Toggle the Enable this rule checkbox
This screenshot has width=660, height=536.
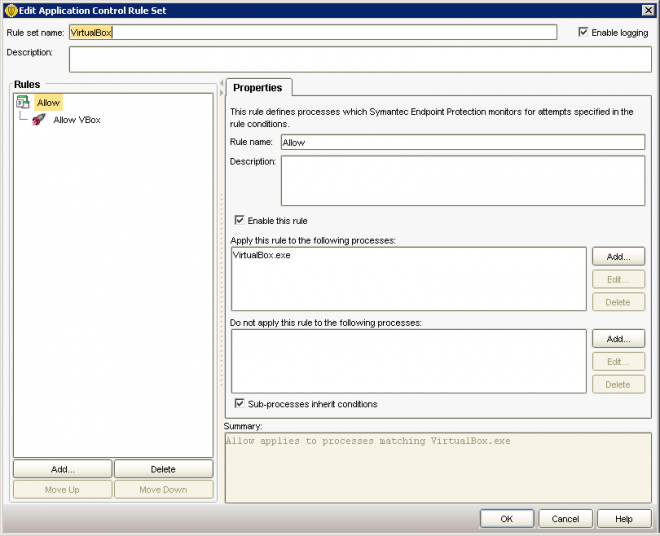coord(240,220)
